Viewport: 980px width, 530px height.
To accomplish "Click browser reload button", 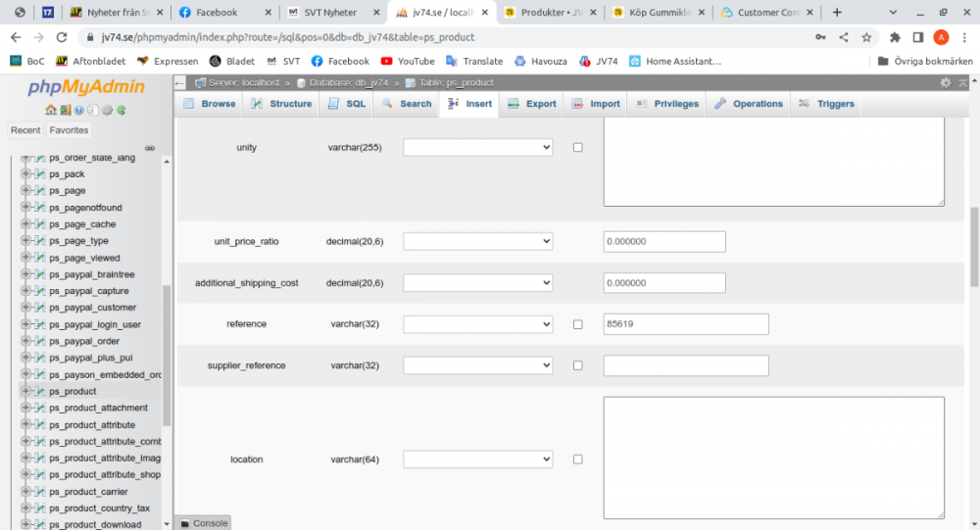I will coord(61,37).
